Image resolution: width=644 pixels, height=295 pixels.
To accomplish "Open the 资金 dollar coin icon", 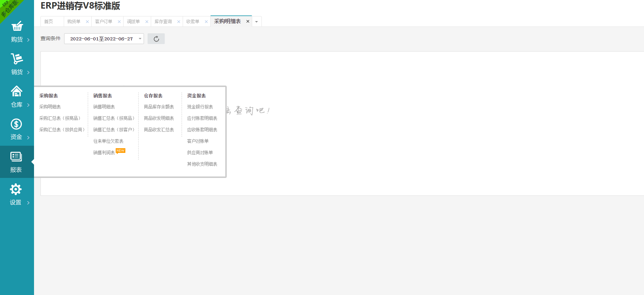I will pos(16,124).
